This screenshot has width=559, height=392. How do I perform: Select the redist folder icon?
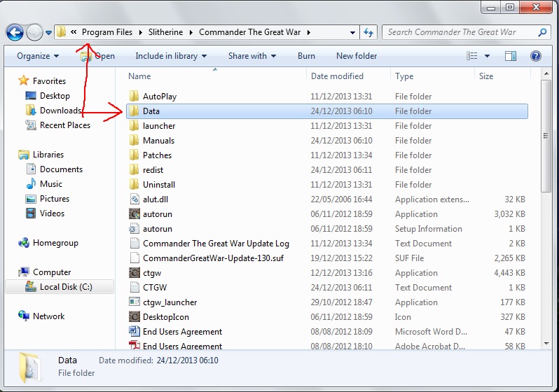pos(134,169)
